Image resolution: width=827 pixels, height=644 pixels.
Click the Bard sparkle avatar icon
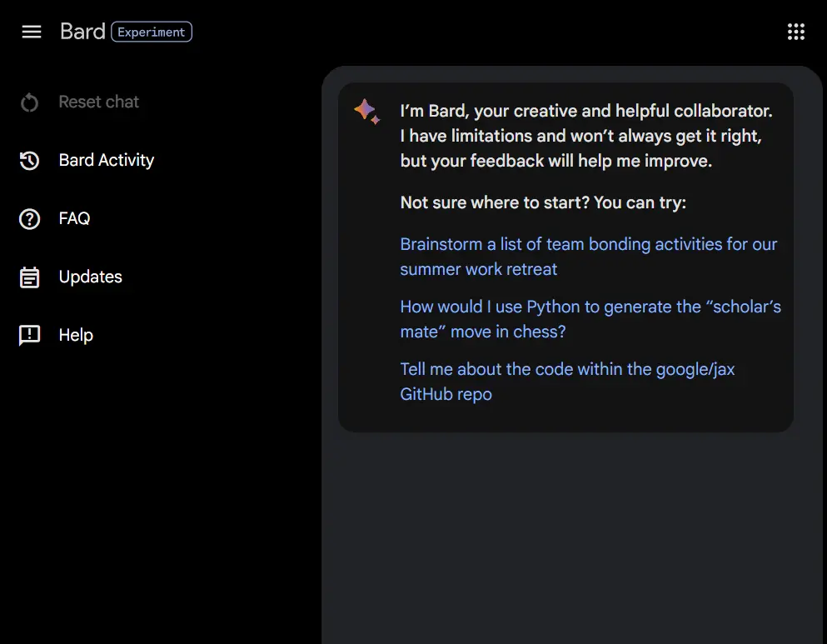[366, 112]
